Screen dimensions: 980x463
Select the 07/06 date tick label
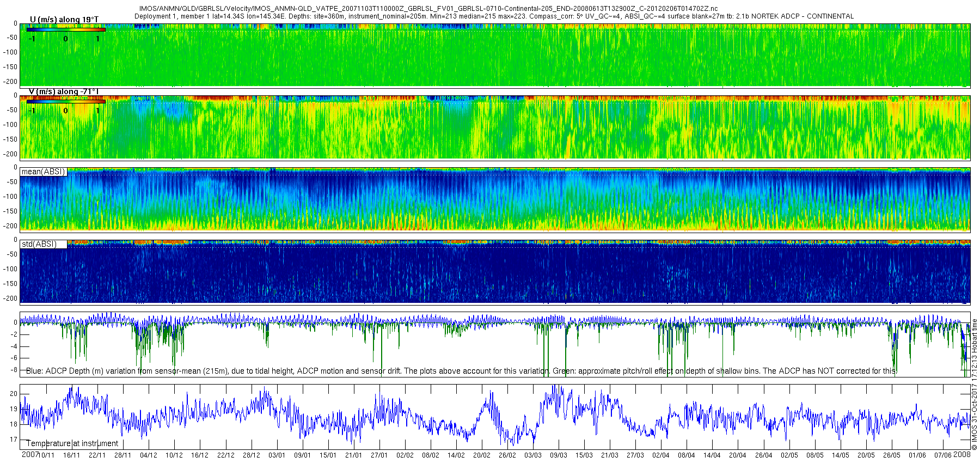[x=943, y=455]
